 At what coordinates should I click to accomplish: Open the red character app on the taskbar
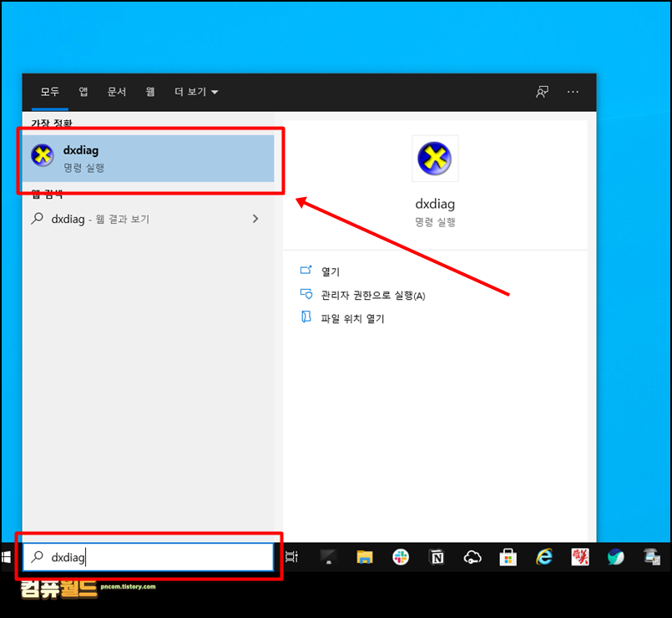click(x=580, y=557)
